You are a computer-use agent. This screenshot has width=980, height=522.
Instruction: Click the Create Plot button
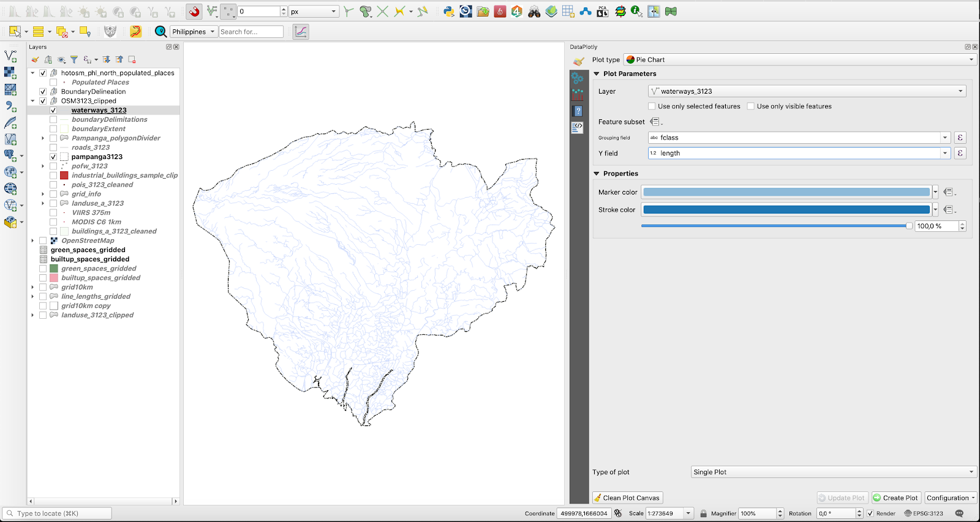895,498
